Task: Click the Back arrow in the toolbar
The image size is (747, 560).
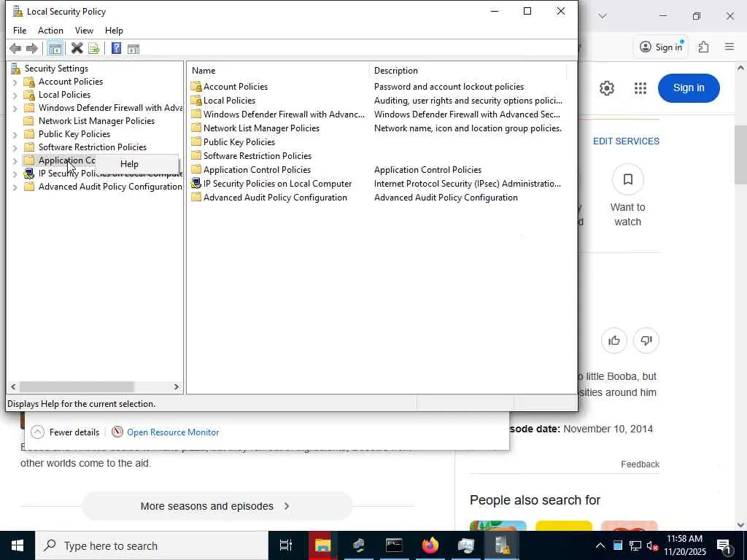Action: (x=15, y=48)
